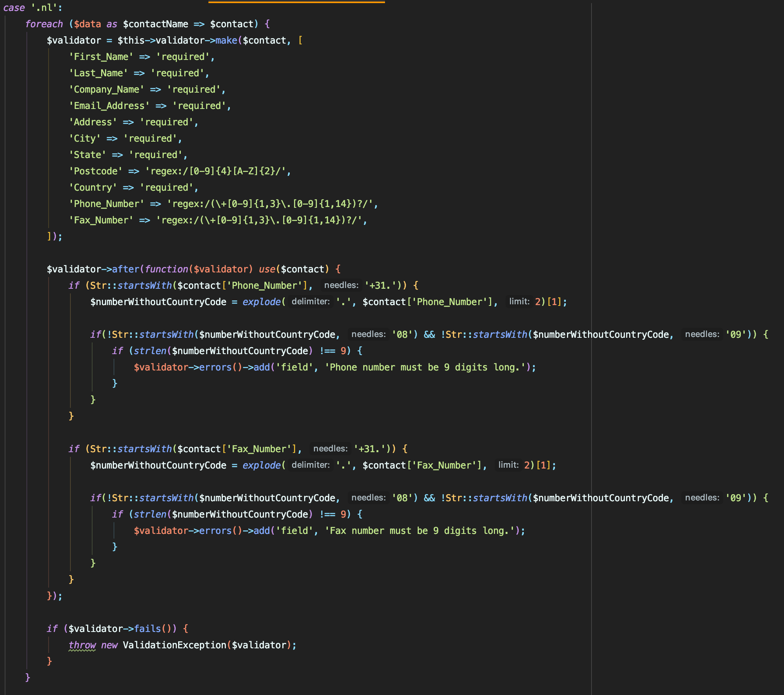Click the orange active tab indicator at top
The height and width of the screenshot is (695, 784).
(x=296, y=2)
